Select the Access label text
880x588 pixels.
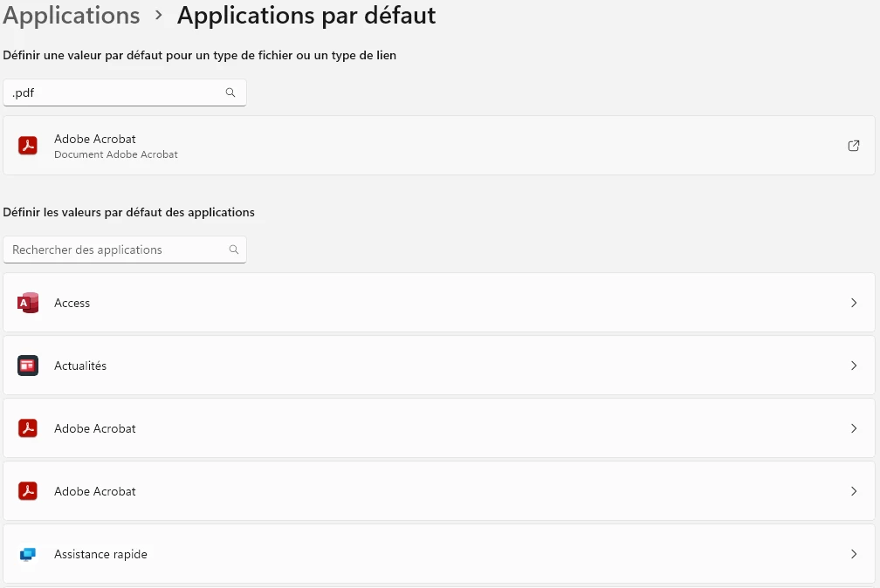(72, 303)
